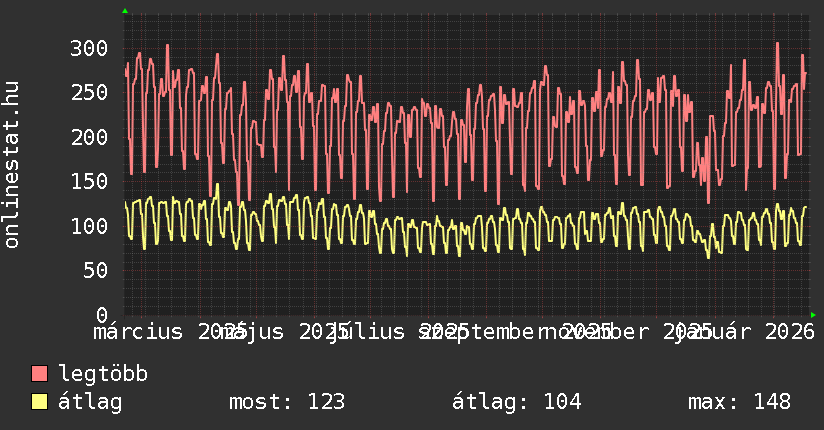Click the 100 y-axis label

coord(89,226)
